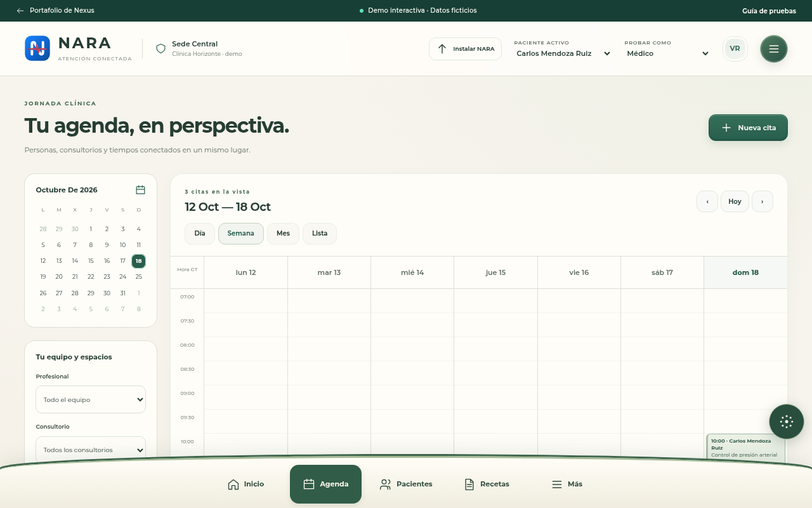This screenshot has width=812, height=508.
Task: Click the 12 Oct — 18 Oct date range
Action: tap(228, 207)
